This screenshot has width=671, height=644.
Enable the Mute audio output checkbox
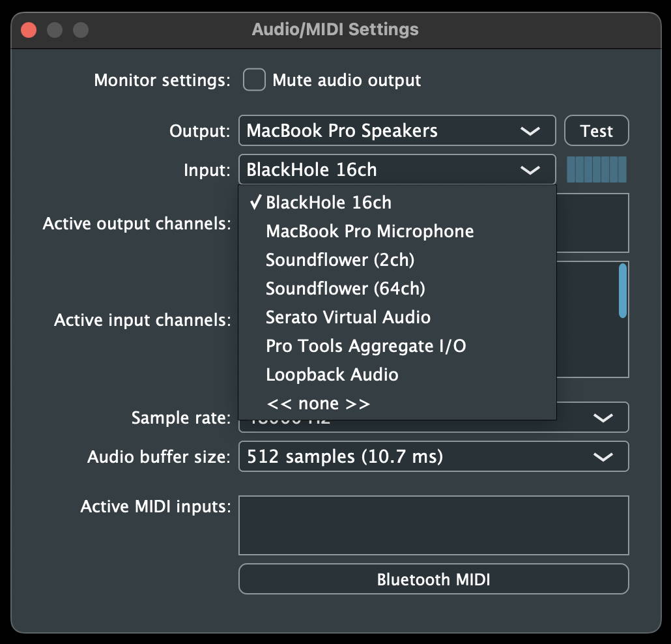pyautogui.click(x=254, y=80)
